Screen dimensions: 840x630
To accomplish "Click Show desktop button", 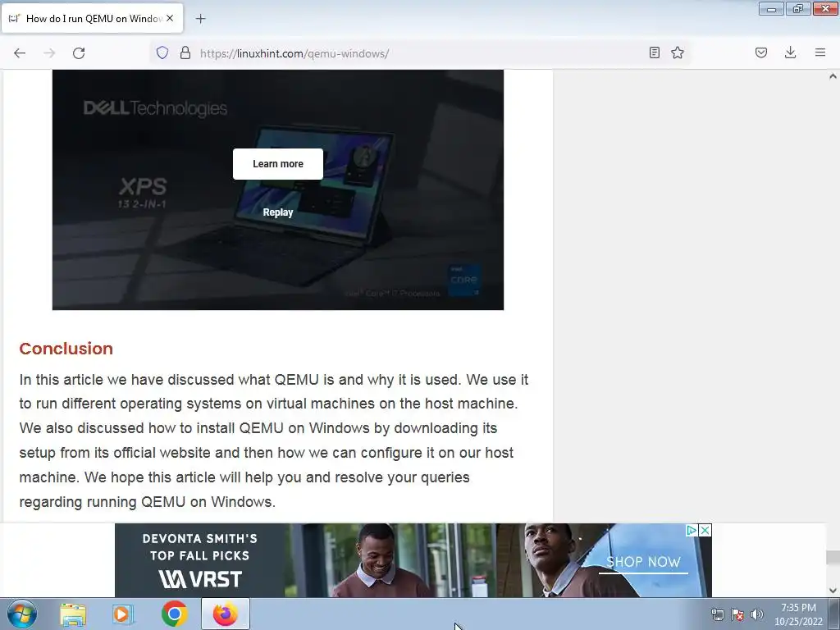I will coord(835,614).
